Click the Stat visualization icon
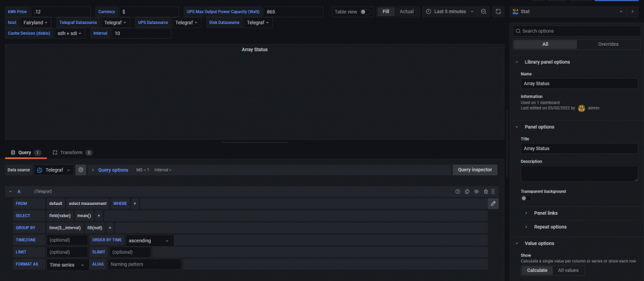 pyautogui.click(x=515, y=12)
